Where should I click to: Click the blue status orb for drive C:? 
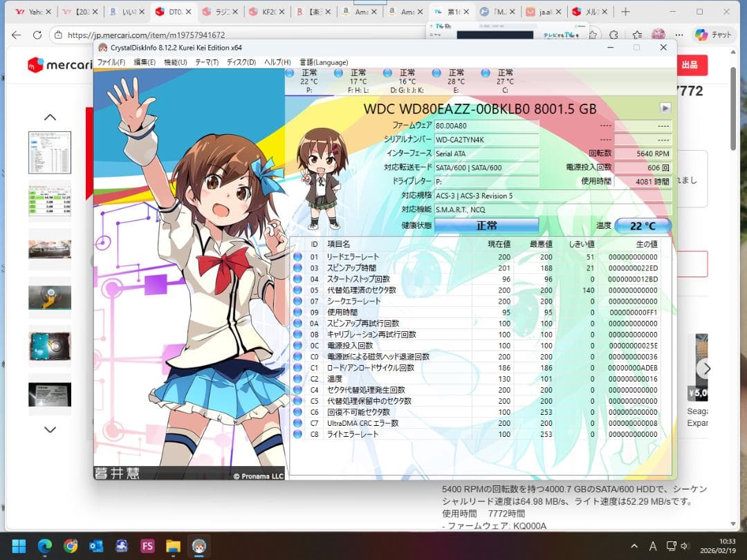[x=486, y=73]
